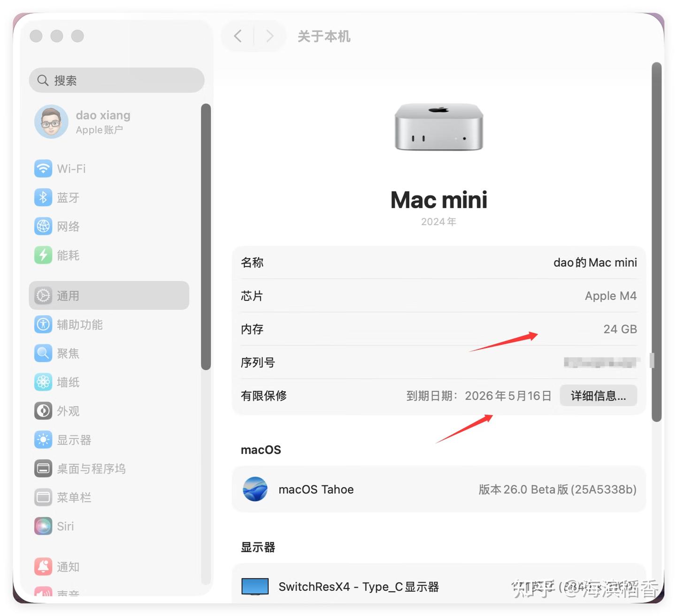Open the Appearance (外观) icon

point(43,411)
